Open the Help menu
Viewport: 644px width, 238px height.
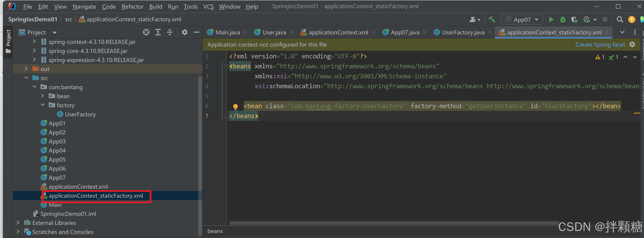point(252,7)
